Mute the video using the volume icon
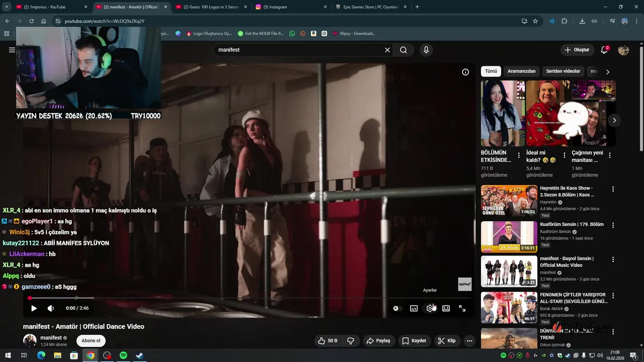 point(50,308)
